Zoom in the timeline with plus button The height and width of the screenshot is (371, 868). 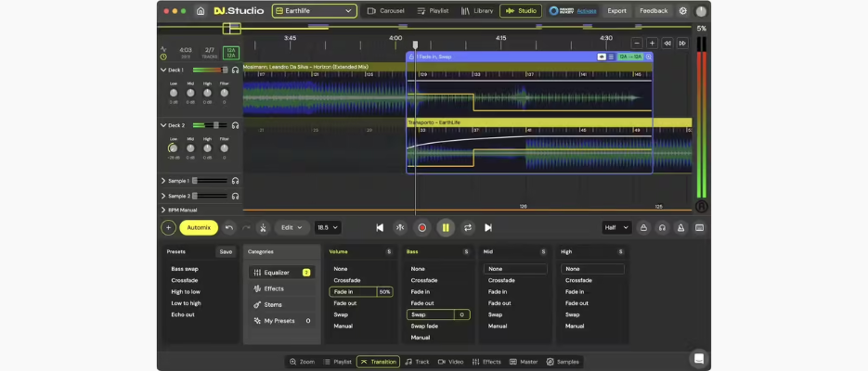(x=652, y=43)
